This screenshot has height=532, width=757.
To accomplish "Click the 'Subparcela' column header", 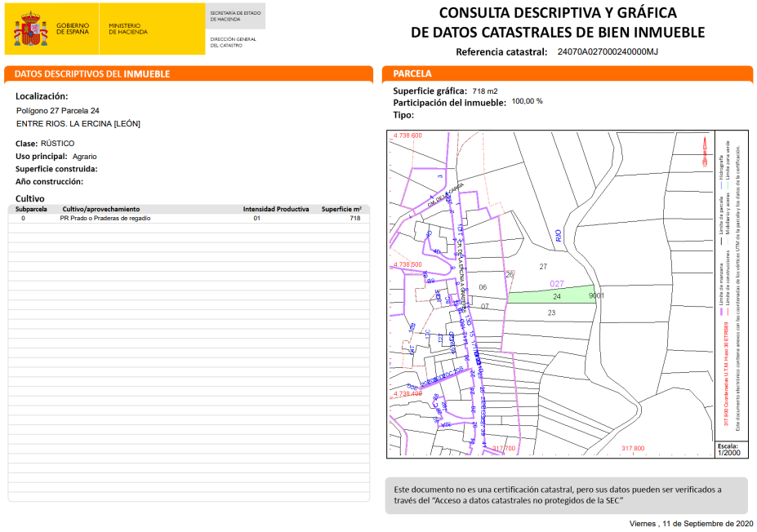I will pos(31,210).
